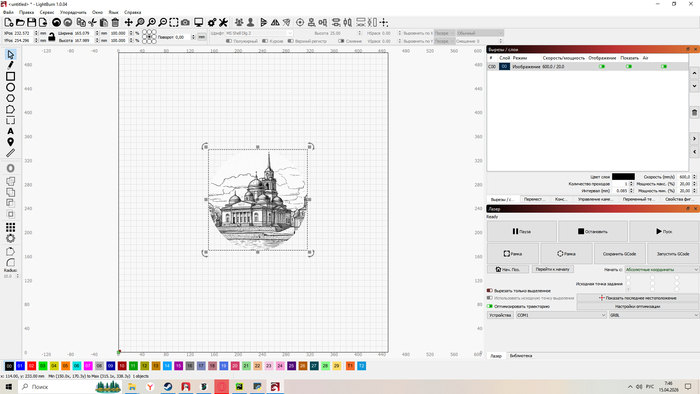Click the Сохранить GCode button
700x394 pixels.
tap(619, 254)
